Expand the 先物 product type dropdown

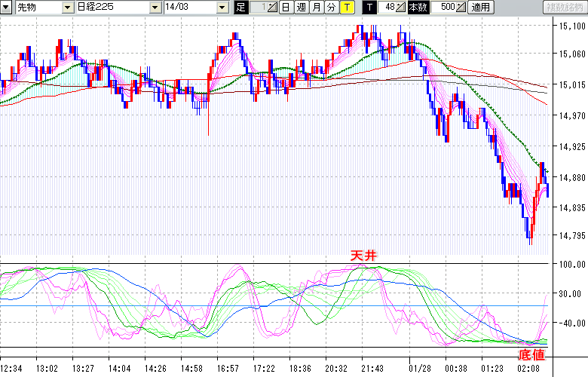coord(68,8)
